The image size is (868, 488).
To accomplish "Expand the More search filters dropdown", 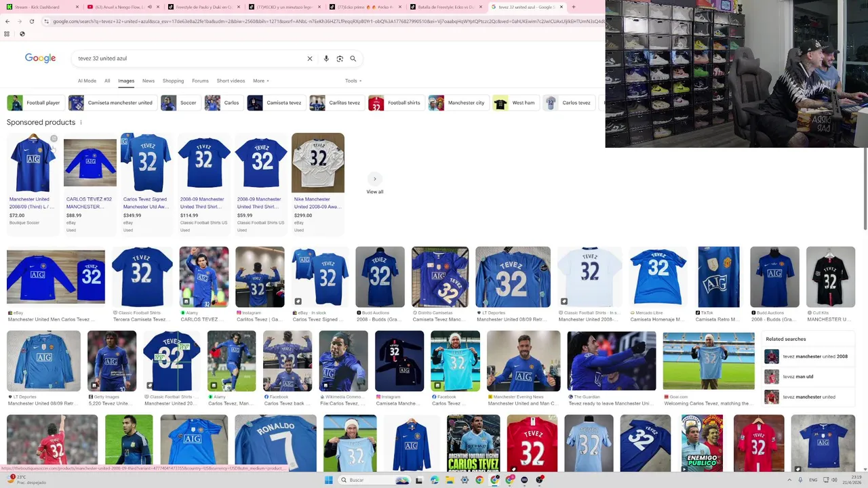I will [261, 81].
